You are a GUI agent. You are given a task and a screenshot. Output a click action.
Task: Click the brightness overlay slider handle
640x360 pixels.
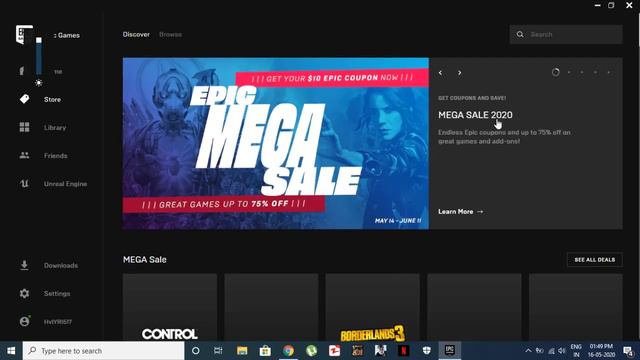click(38, 40)
